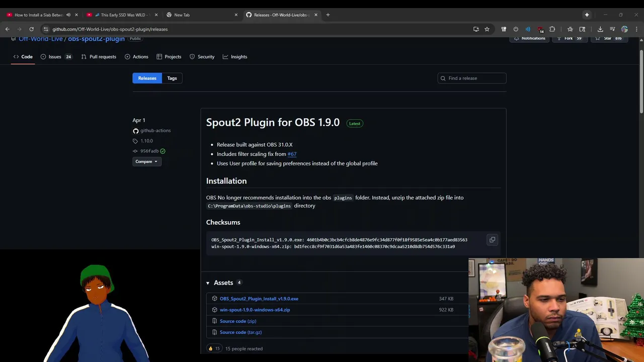Open the site information icon in address bar

[x=46, y=29]
